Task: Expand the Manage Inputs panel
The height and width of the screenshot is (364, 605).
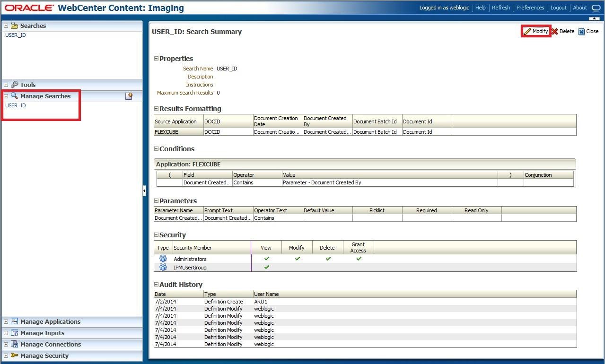Action: [6, 333]
